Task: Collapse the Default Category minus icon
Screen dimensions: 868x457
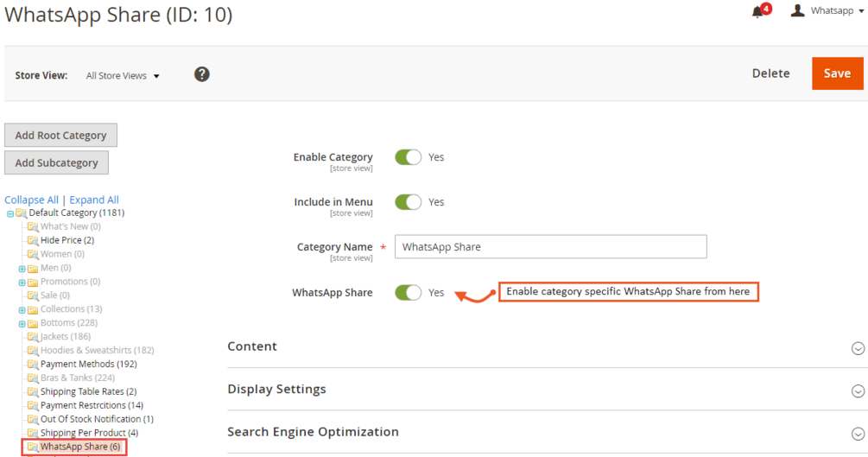Action: [x=10, y=214]
